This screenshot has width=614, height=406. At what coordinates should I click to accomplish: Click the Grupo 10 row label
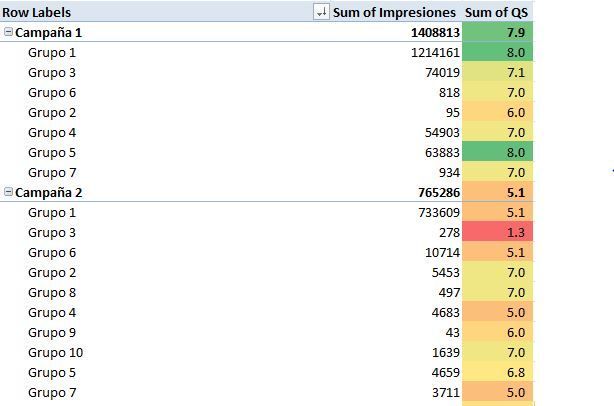click(x=55, y=352)
